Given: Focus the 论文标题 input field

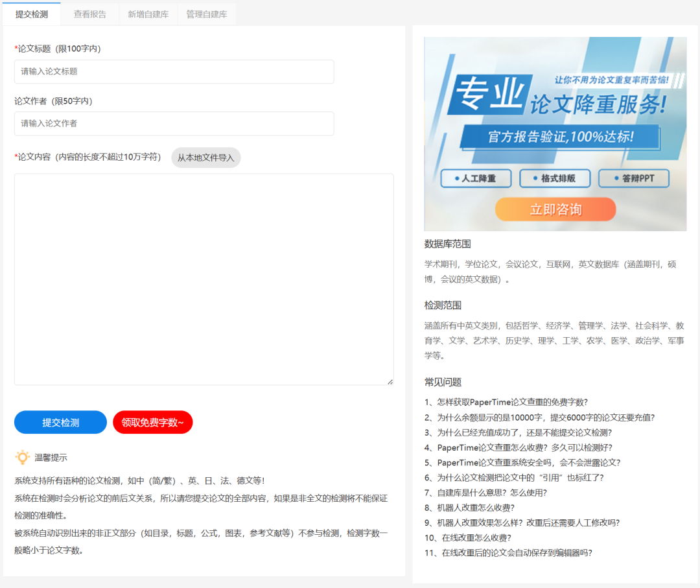Looking at the screenshot, I should (174, 72).
